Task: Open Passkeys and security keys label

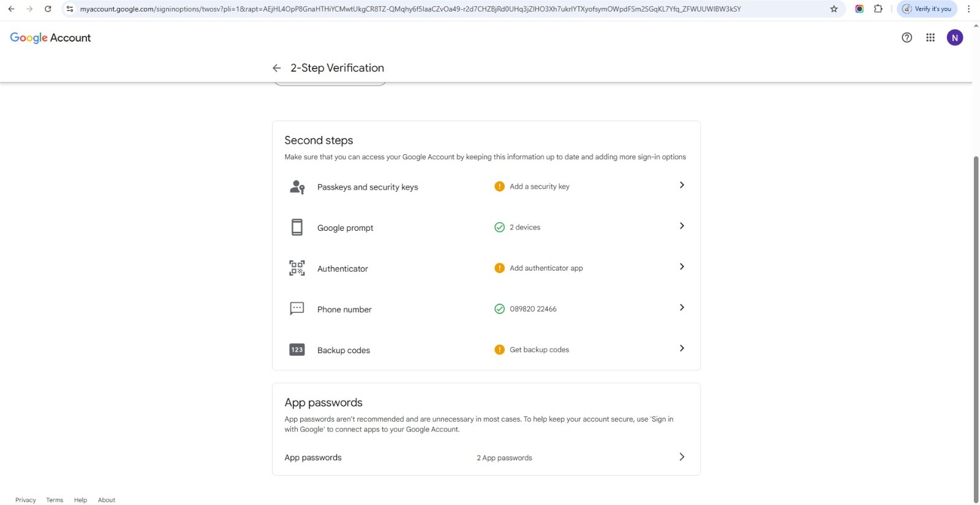Action: coord(367,187)
